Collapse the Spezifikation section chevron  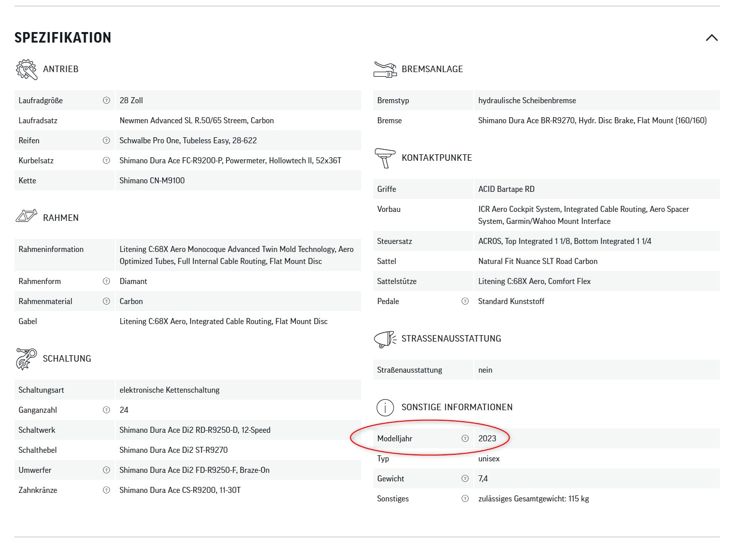click(711, 38)
